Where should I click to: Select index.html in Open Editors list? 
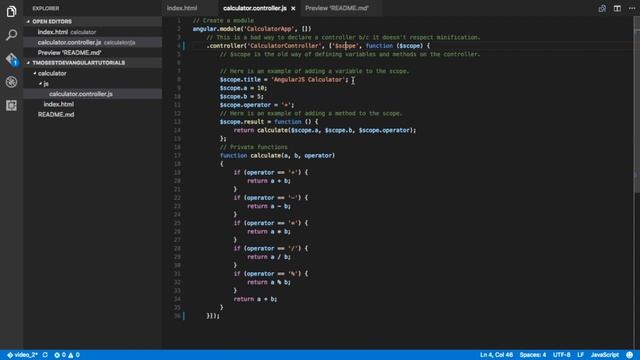[53, 32]
